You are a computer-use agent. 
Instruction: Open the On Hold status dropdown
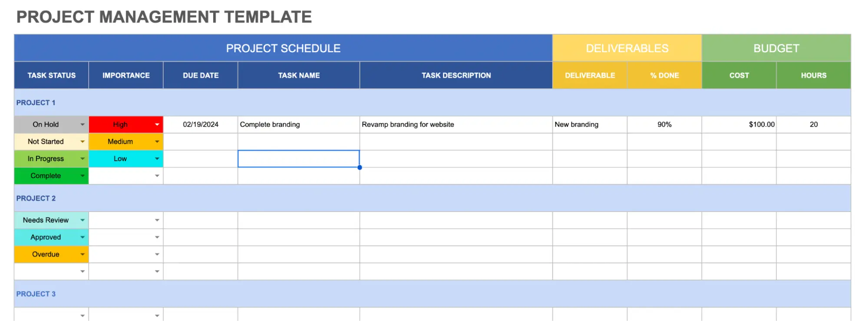pyautogui.click(x=83, y=124)
